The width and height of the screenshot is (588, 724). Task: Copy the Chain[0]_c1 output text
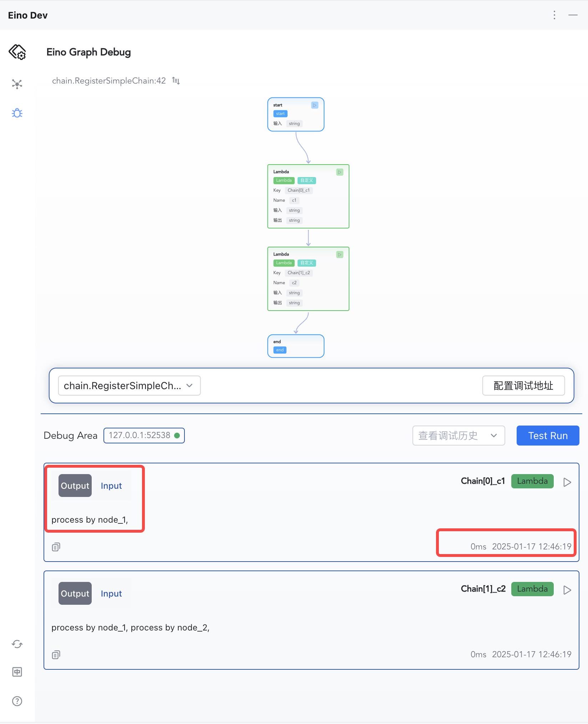pos(56,547)
